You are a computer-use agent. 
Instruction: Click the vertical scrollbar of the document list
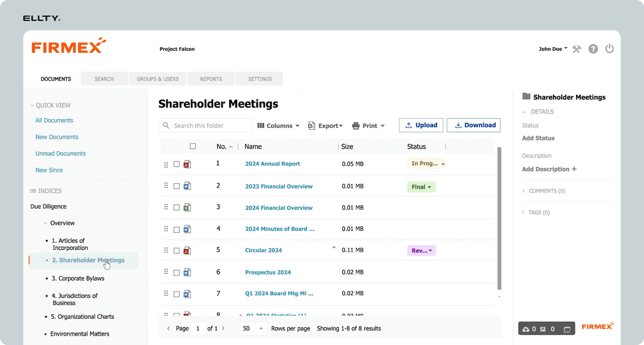click(x=499, y=218)
